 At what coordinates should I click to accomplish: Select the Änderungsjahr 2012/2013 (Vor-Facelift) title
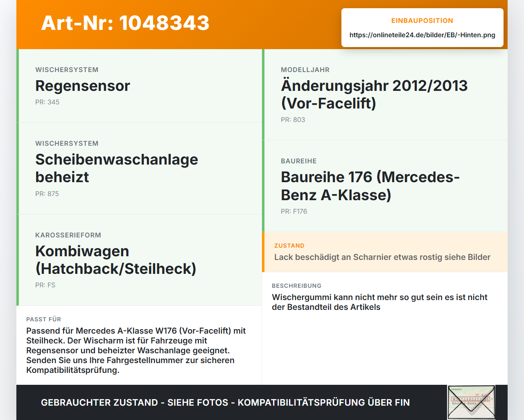374,95
